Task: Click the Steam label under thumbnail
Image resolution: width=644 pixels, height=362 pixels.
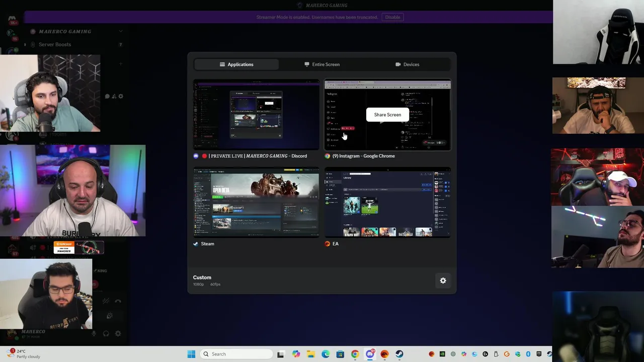Action: click(x=207, y=244)
